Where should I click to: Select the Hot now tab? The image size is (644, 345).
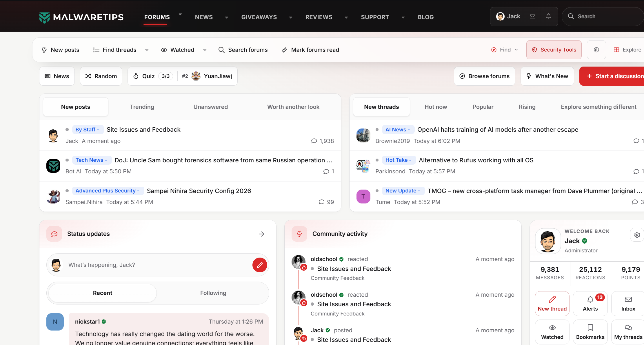pos(436,107)
